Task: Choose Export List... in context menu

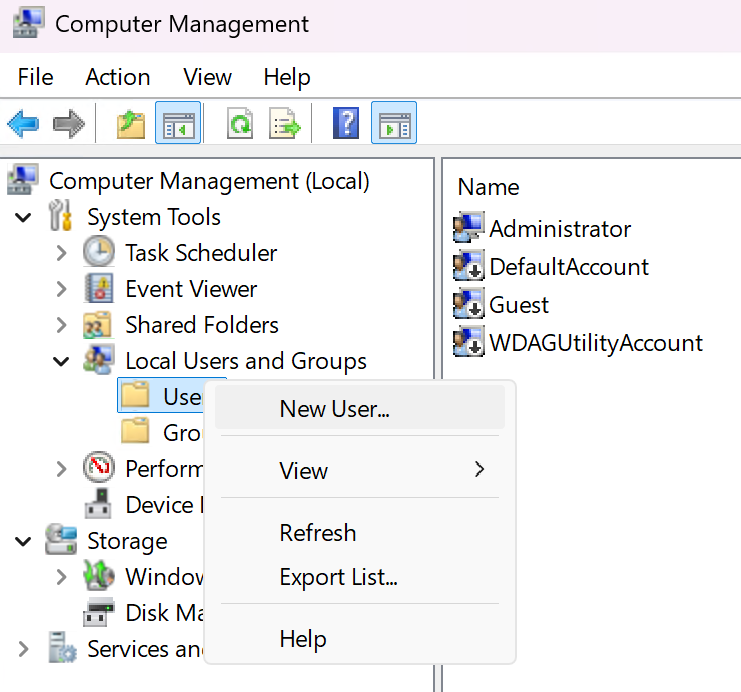Action: coord(360,577)
